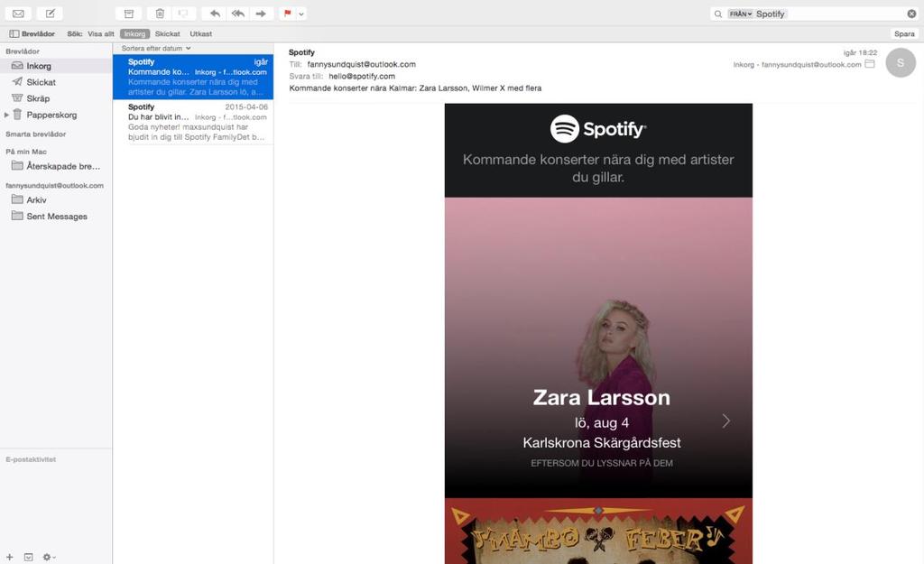Open the Zara Larsson concert card

point(598,347)
